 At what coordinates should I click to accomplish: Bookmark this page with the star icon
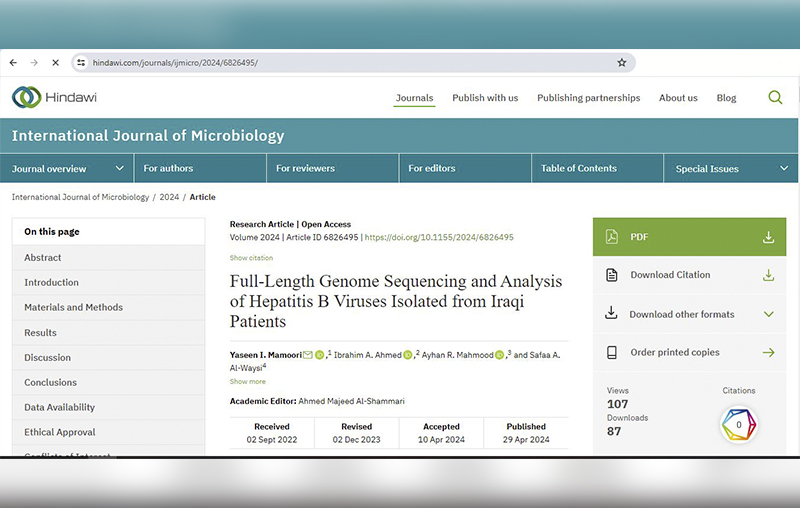[621, 62]
